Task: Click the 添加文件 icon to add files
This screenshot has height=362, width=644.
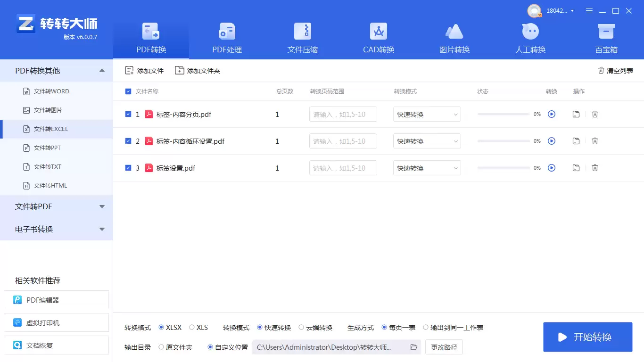Action: [x=128, y=70]
